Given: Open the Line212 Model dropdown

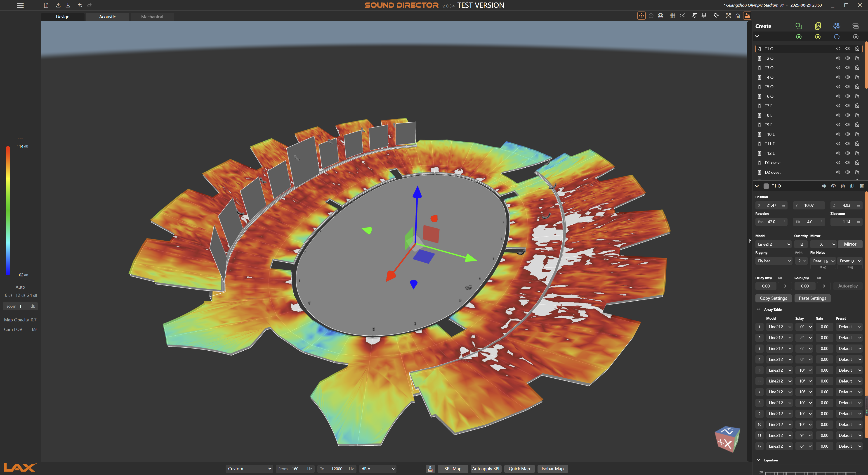Looking at the screenshot, I should click(774, 244).
